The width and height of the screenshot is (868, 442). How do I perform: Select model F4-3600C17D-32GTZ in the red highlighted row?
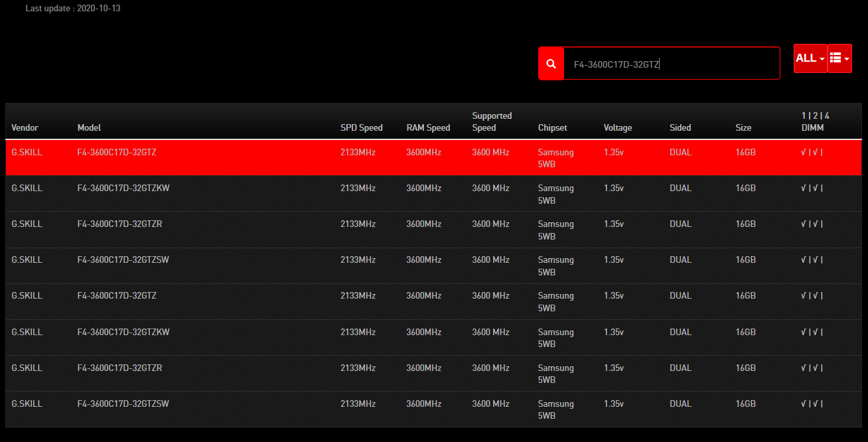point(117,153)
